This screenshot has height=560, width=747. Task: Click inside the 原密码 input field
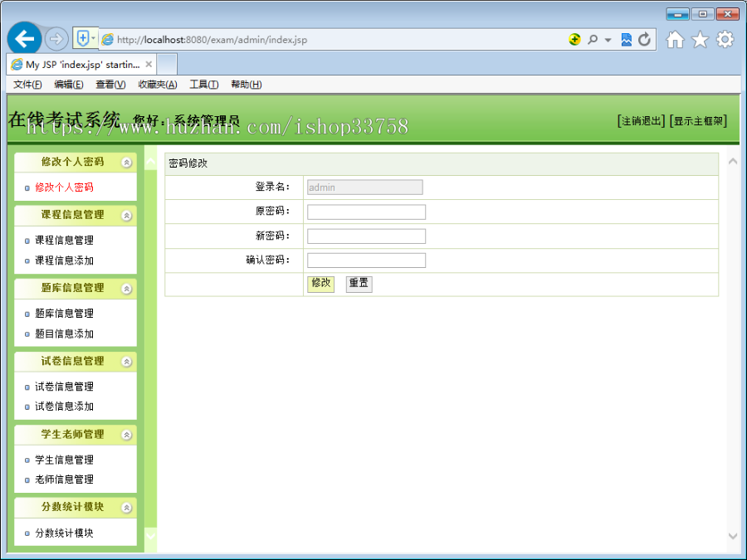366,211
